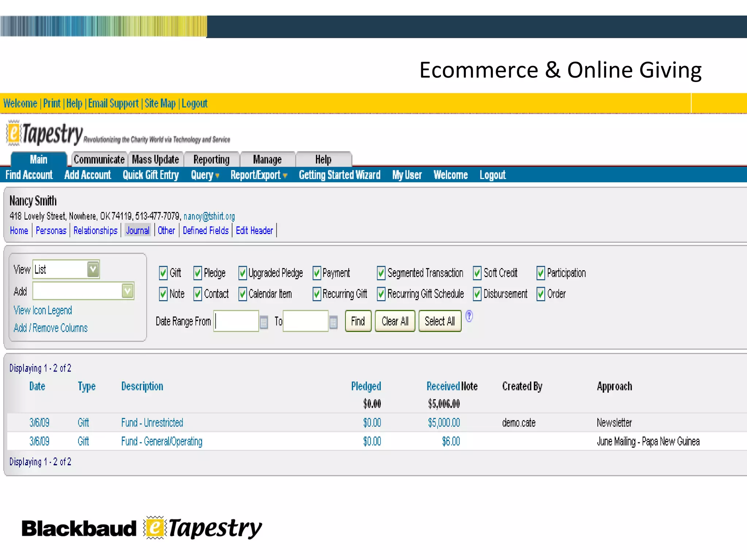Click Print in the yellow top bar
Image resolution: width=747 pixels, height=560 pixels.
pyautogui.click(x=52, y=104)
